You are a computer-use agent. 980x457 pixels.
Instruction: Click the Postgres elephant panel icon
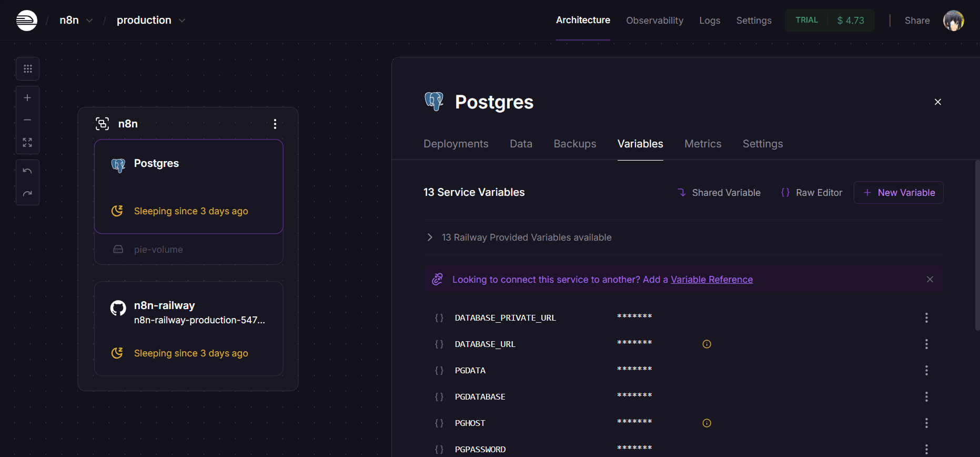[434, 101]
